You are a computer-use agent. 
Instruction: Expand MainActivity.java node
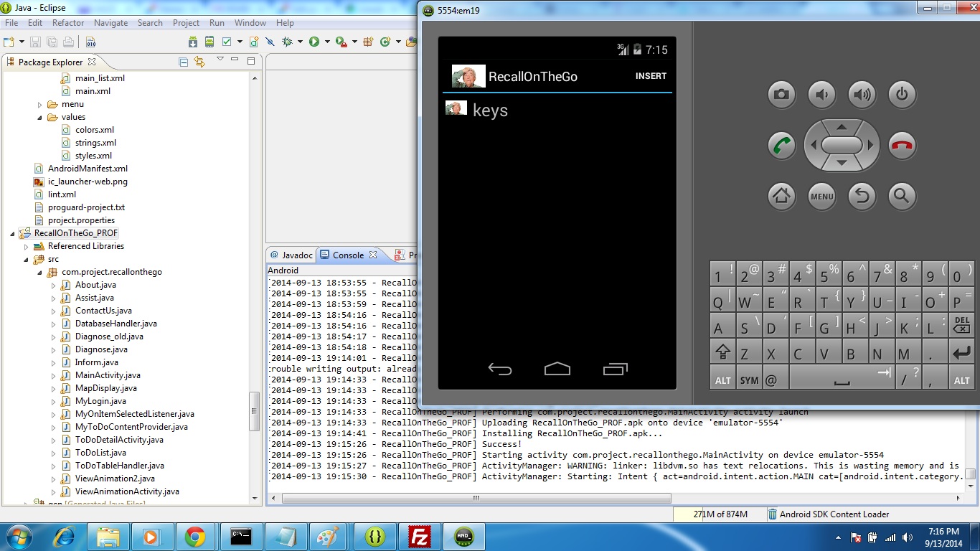[x=54, y=375]
